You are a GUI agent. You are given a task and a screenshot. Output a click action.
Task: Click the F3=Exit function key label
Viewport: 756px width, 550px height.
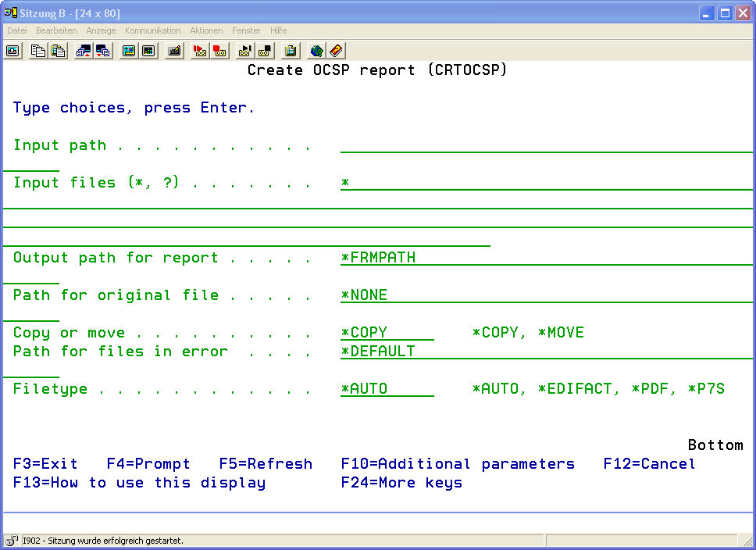click(45, 464)
